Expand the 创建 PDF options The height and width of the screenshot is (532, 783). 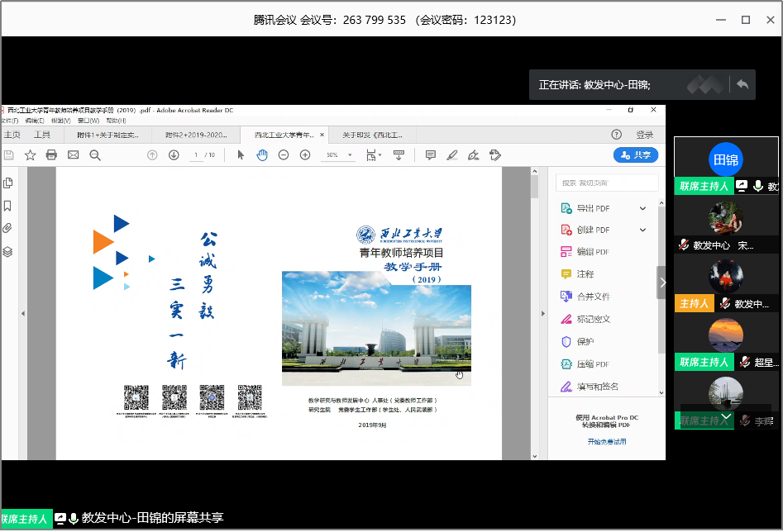[642, 230]
